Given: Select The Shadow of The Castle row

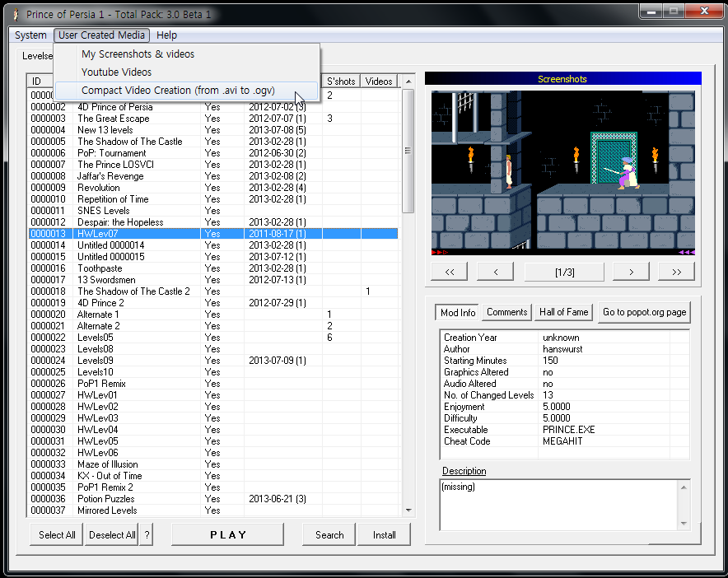Looking at the screenshot, I should (213, 142).
